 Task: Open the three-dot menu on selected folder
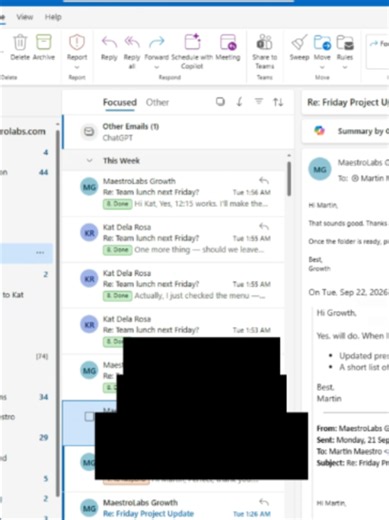pos(40,253)
